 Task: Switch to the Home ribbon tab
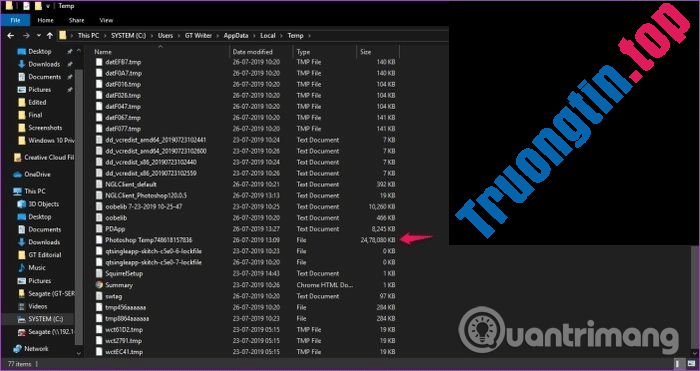click(x=46, y=20)
